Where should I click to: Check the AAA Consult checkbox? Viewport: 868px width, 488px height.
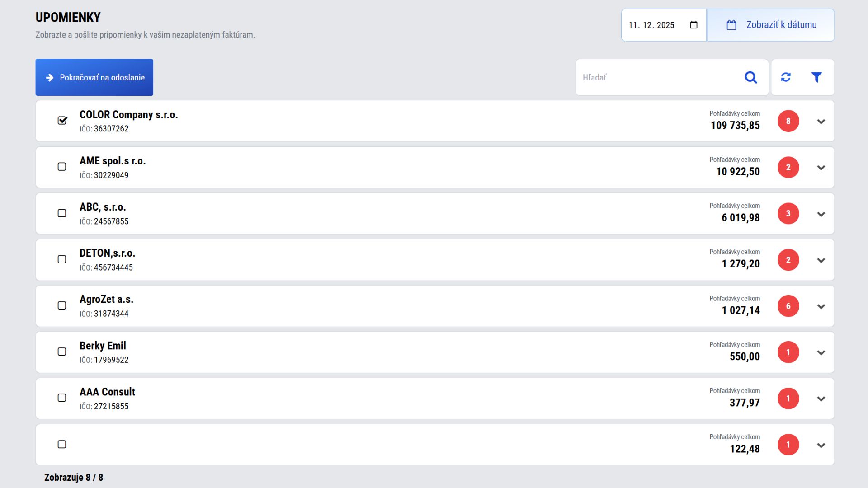(62, 398)
